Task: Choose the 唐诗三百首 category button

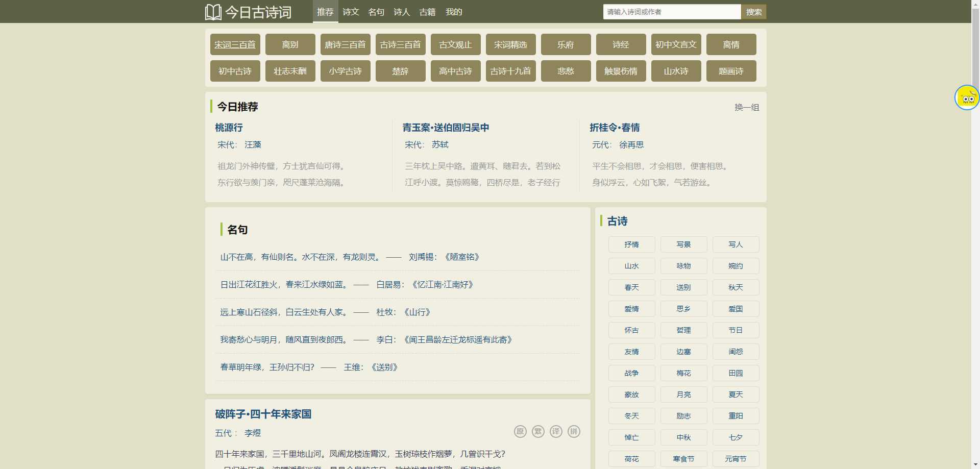Action: coord(345,45)
